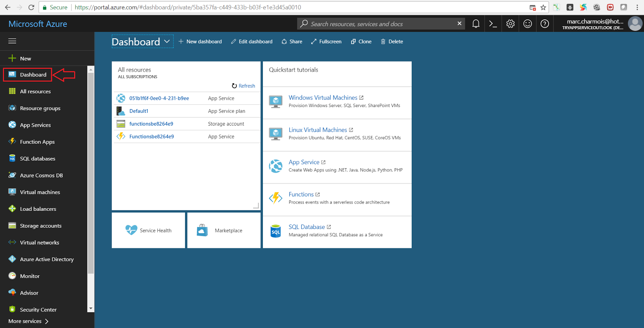Click the browser address bar URL
Image resolution: width=644 pixels, height=328 pixels.
(x=188, y=7)
